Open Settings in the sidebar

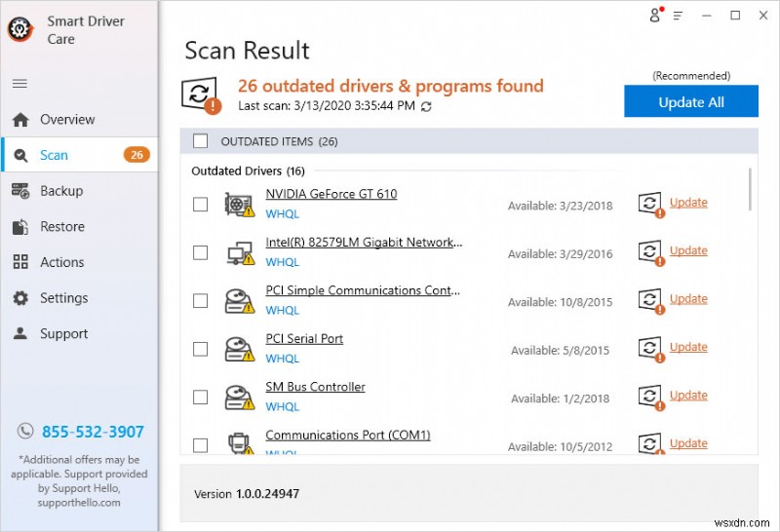(63, 298)
